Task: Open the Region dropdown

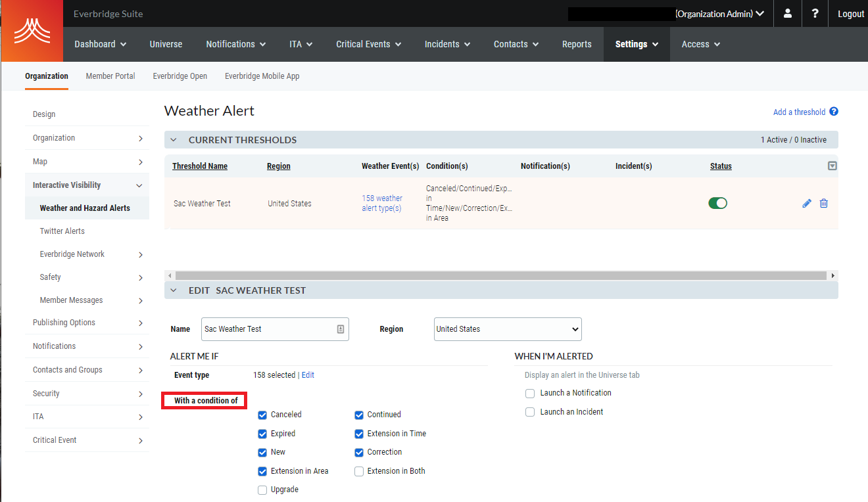Action: coord(508,329)
